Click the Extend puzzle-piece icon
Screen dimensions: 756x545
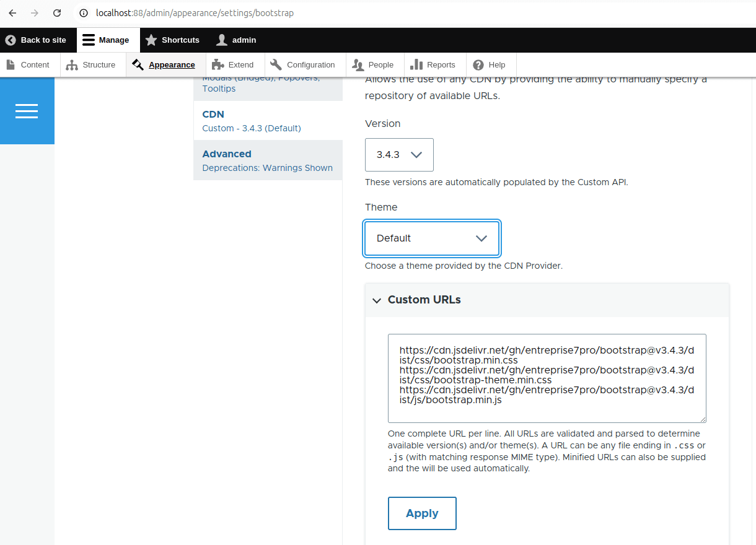pos(217,65)
